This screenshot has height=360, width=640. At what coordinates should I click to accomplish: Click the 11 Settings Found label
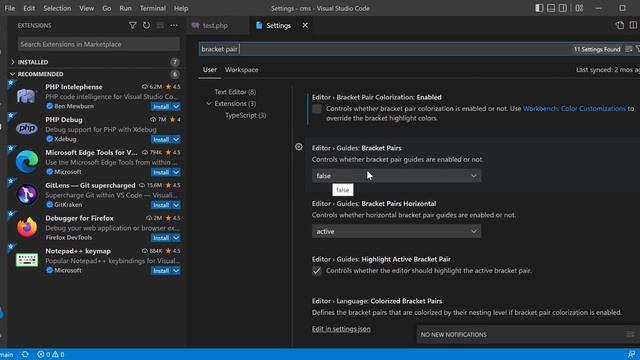[x=597, y=49]
